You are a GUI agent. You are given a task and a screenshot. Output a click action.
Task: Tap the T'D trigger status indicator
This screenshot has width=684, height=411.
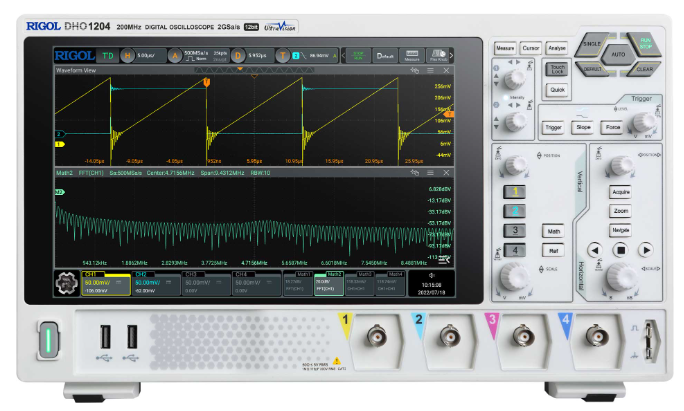(108, 56)
